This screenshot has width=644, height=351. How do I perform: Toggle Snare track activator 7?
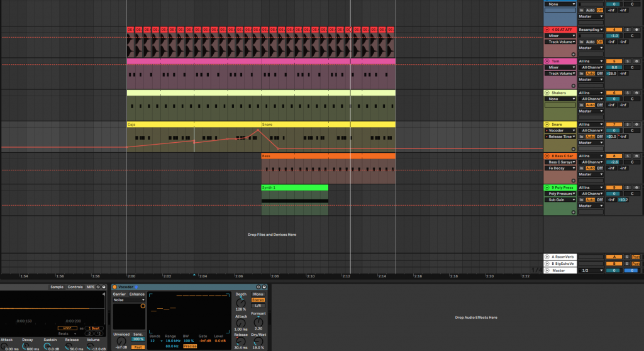(x=614, y=125)
